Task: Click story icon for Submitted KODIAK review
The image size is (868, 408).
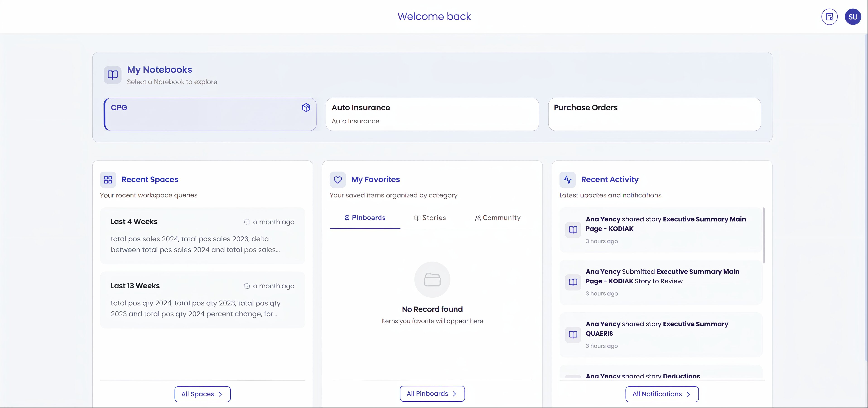Action: coord(573,282)
